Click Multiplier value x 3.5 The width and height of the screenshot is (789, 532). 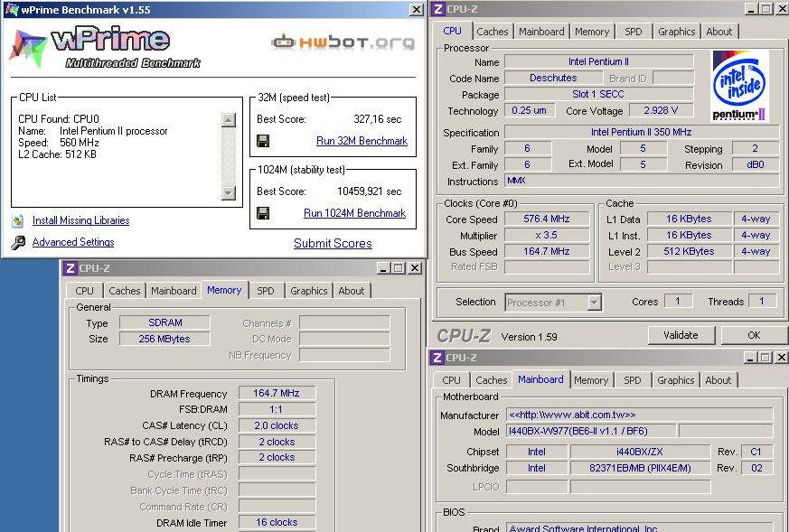coord(547,235)
